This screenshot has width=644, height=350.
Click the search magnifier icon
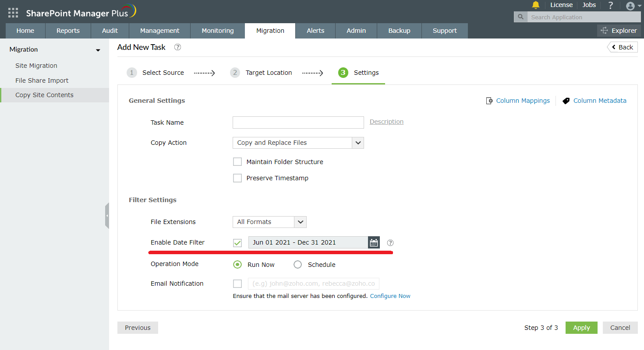(520, 17)
